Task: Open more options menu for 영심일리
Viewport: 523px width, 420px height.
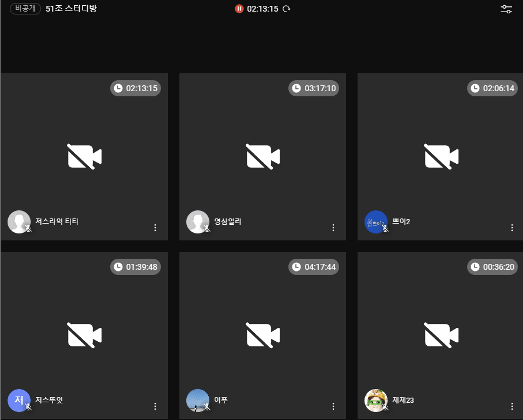Action: click(333, 228)
